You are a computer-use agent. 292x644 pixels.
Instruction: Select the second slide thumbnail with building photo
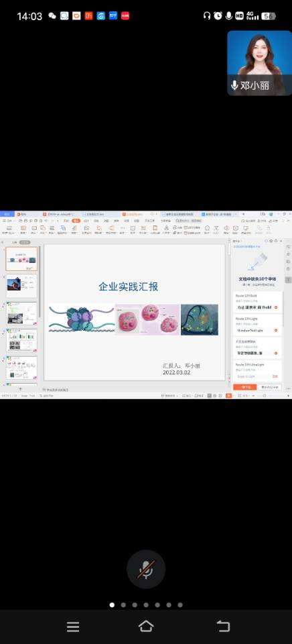pos(21,286)
